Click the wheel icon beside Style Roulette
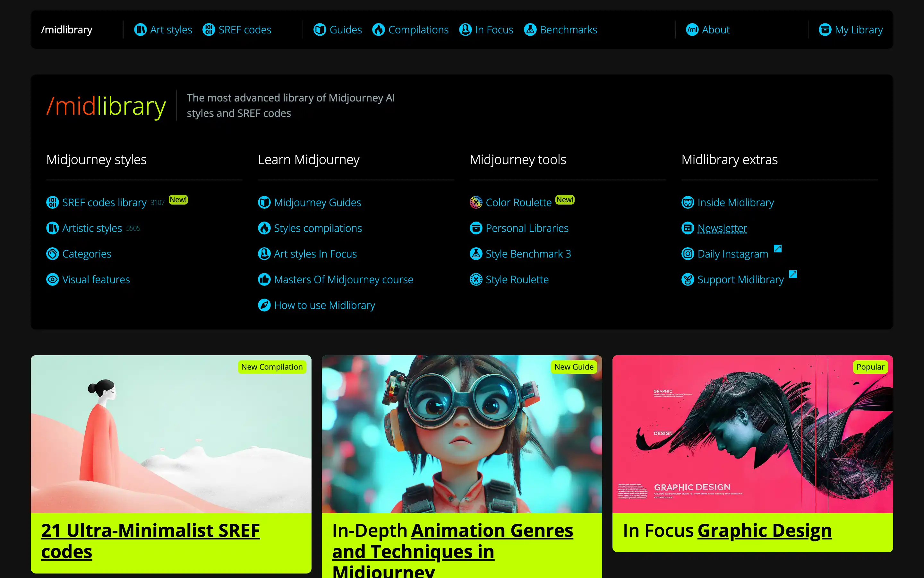The height and width of the screenshot is (578, 924). (476, 279)
